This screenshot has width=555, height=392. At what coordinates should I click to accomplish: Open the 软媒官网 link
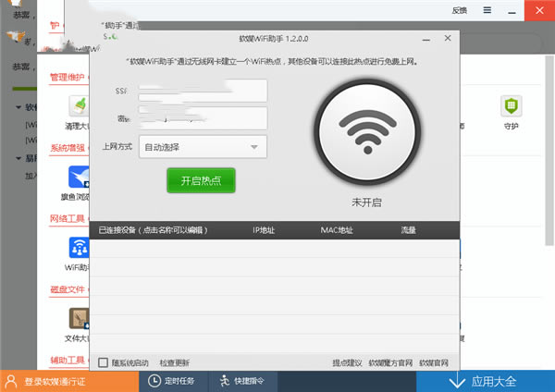click(x=434, y=363)
